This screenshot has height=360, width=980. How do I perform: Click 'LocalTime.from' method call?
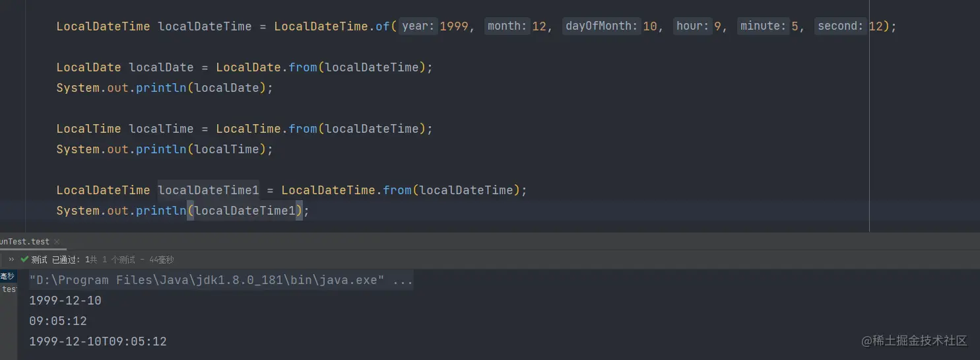click(x=267, y=129)
